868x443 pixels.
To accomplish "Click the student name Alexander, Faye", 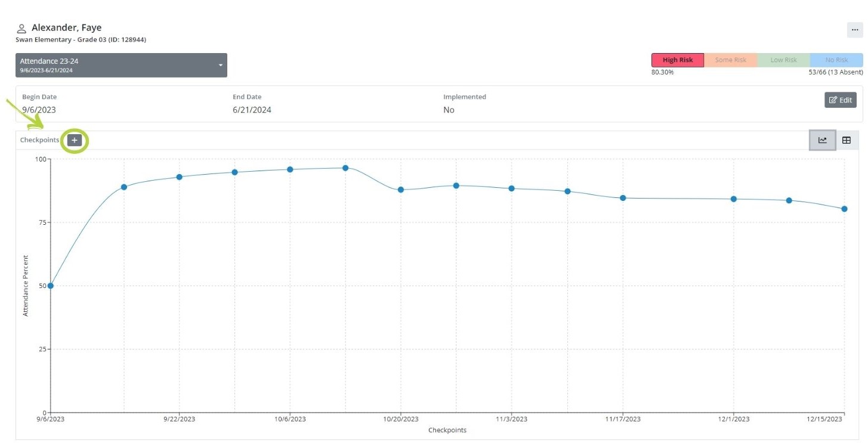I will pos(66,28).
